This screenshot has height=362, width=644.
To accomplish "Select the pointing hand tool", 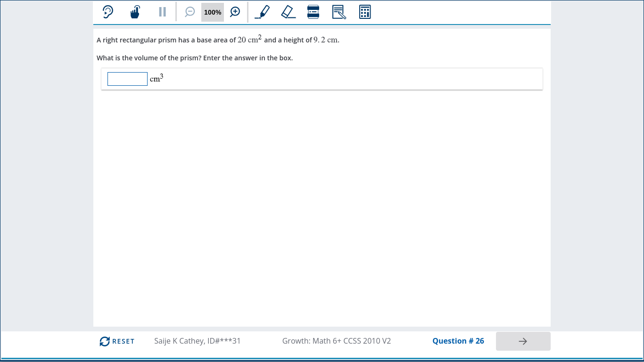I will (x=135, y=12).
